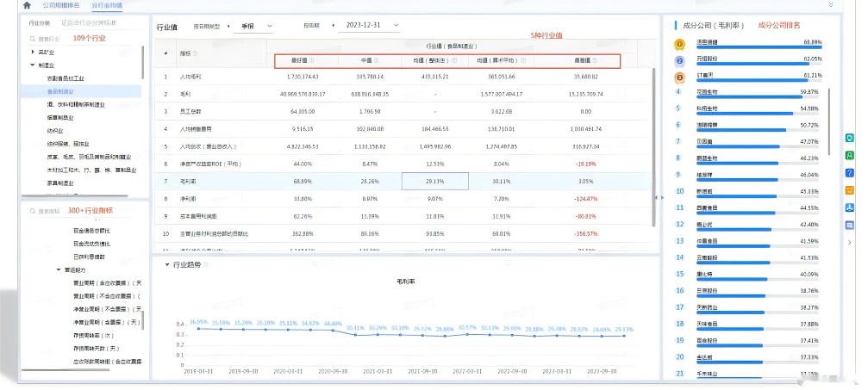Click the home icon in top bar
This screenshot has width=868, height=390.
pyautogui.click(x=27, y=6)
